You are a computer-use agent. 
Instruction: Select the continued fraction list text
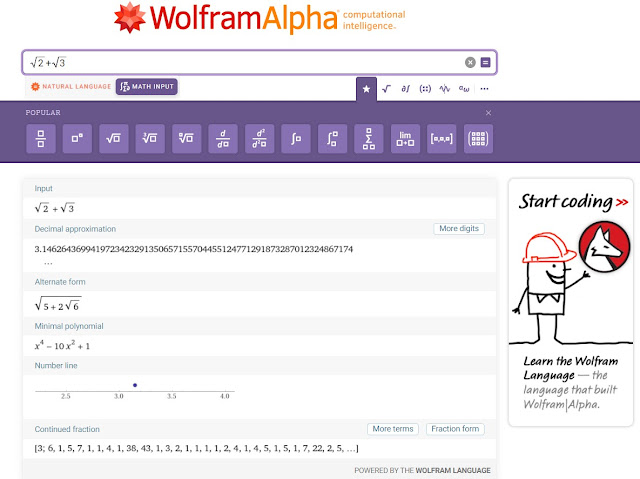click(196, 448)
